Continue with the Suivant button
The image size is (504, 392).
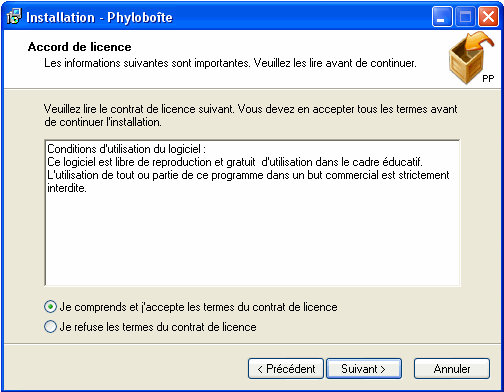(x=364, y=369)
